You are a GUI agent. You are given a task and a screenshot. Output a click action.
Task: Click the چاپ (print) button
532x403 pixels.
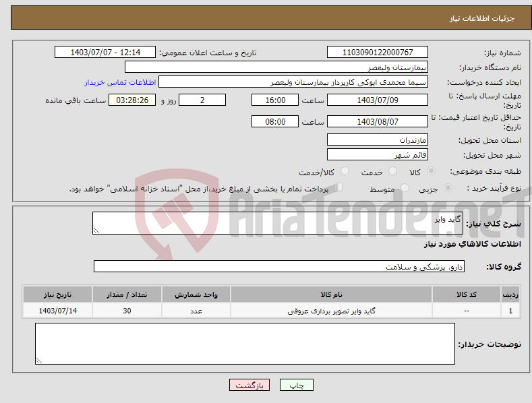296,385
